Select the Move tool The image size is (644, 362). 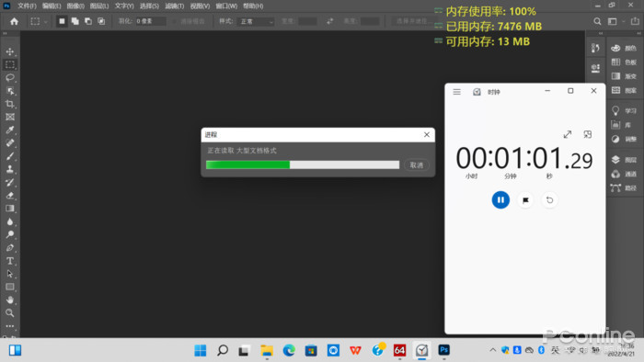tap(10, 51)
